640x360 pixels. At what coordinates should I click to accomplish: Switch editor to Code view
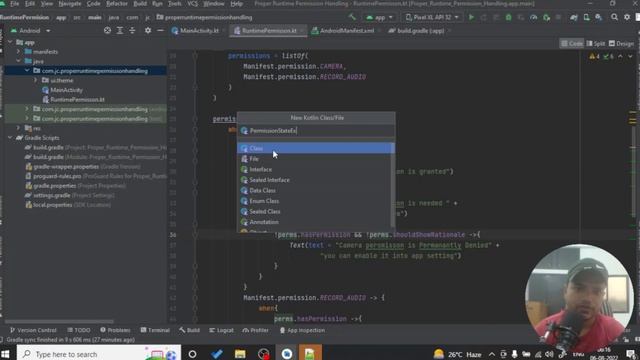[x=571, y=44]
